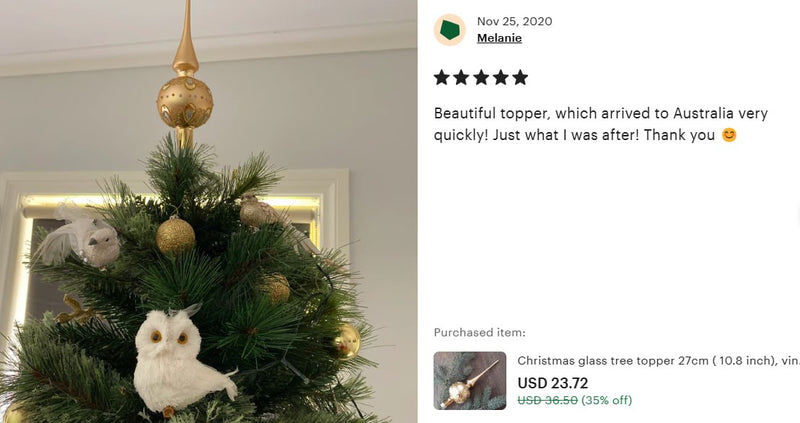The width and height of the screenshot is (800, 423).
Task: Click the gold glitter ball ornament in the photo
Action: (175, 235)
